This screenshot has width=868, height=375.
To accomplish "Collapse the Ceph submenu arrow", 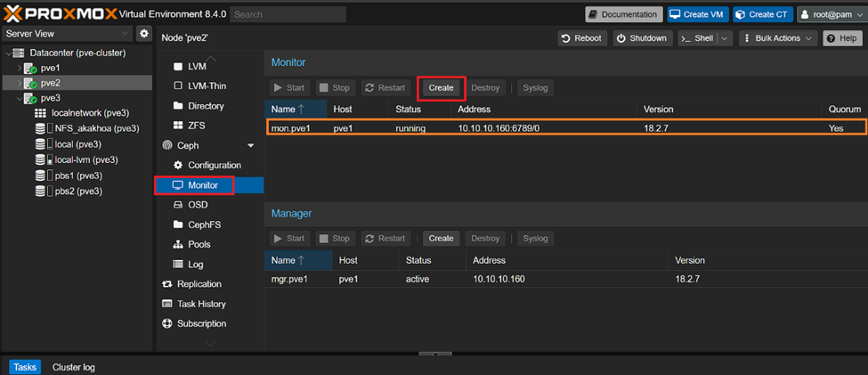I will (251, 146).
